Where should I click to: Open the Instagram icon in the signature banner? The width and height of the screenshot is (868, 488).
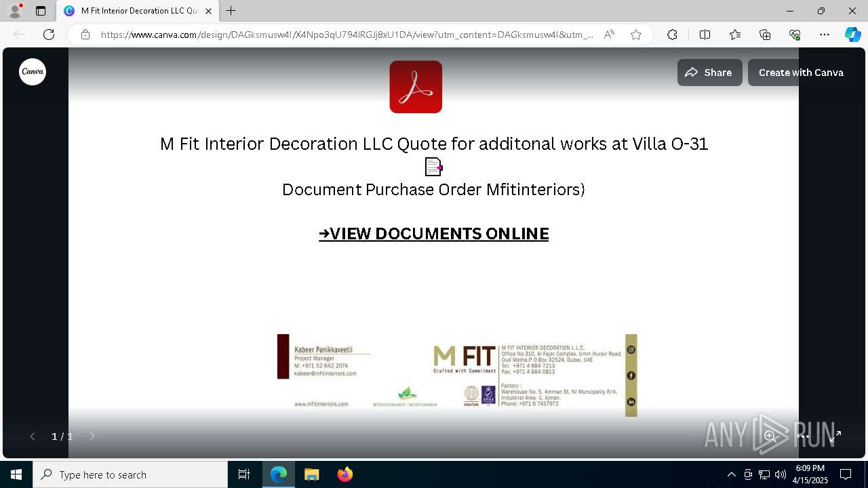coord(631,350)
